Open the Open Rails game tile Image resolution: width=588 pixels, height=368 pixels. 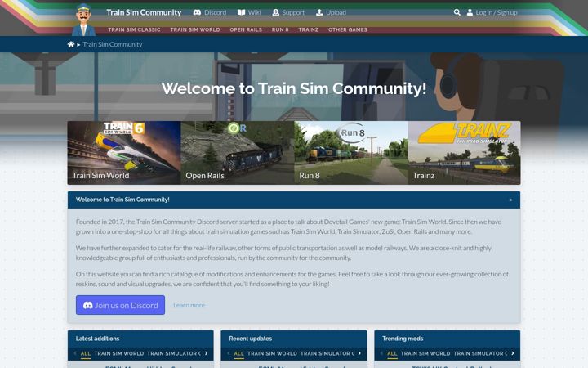pos(238,152)
